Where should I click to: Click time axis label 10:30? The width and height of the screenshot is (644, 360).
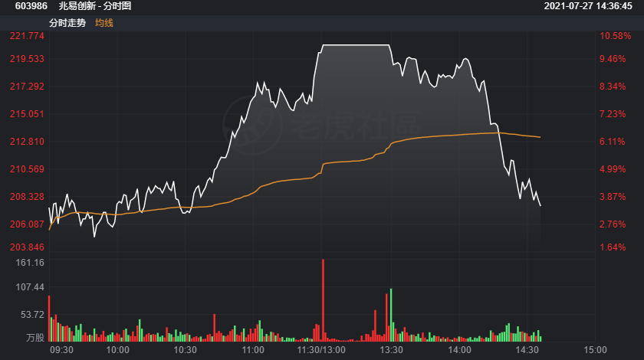click(186, 350)
